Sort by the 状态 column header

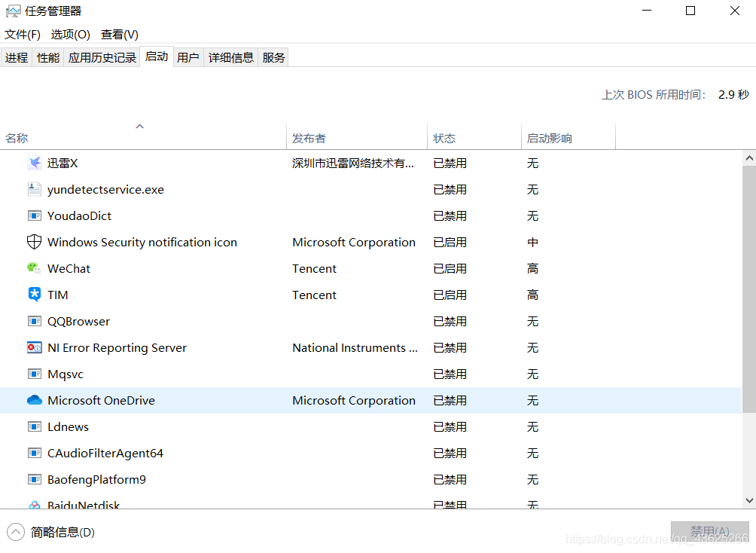[474, 136]
